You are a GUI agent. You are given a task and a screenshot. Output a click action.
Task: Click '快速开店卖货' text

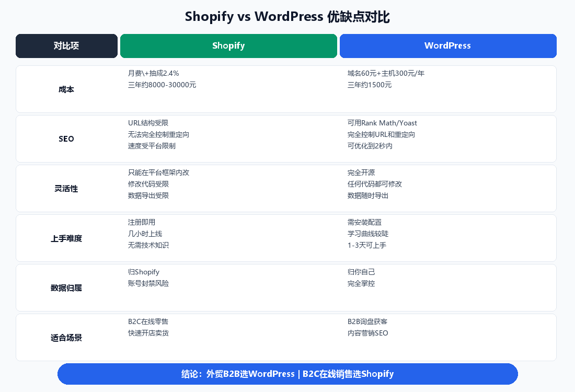pyautogui.click(x=148, y=333)
